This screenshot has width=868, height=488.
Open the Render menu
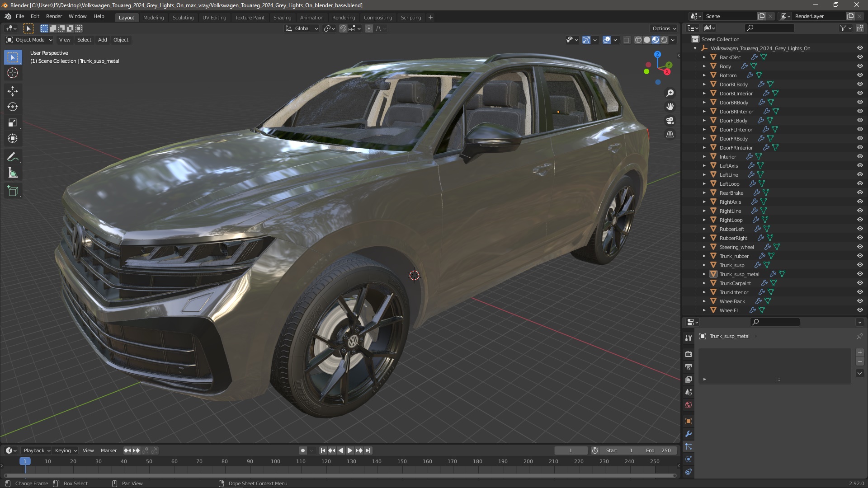(x=54, y=16)
